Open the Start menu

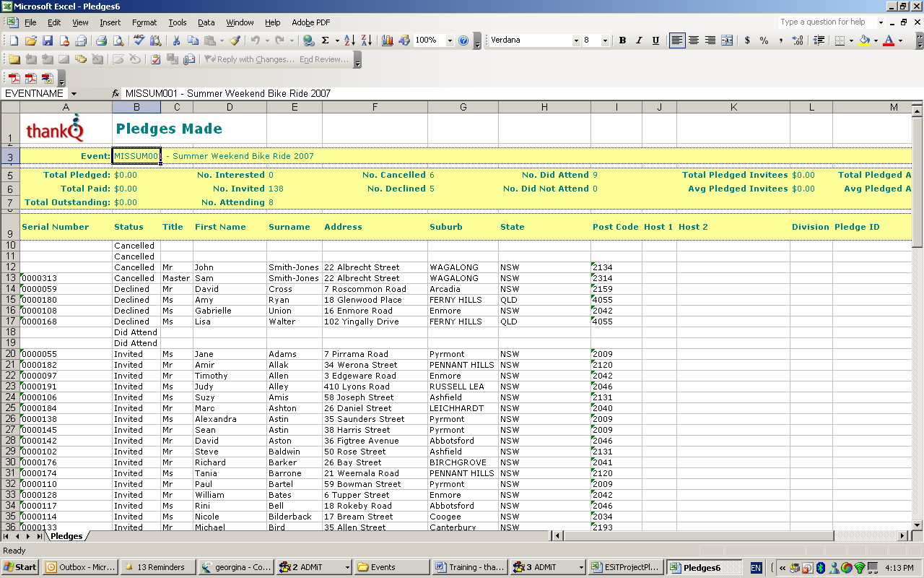(x=20, y=567)
